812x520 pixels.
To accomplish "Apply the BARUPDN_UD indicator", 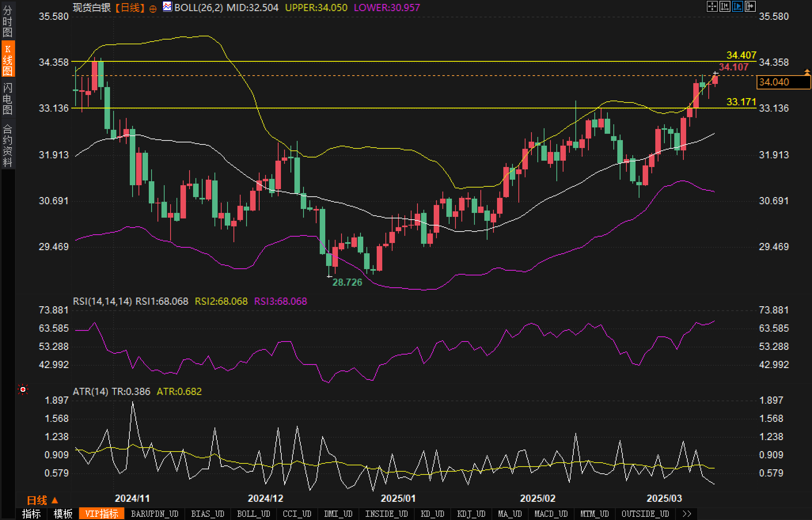I will (x=155, y=514).
